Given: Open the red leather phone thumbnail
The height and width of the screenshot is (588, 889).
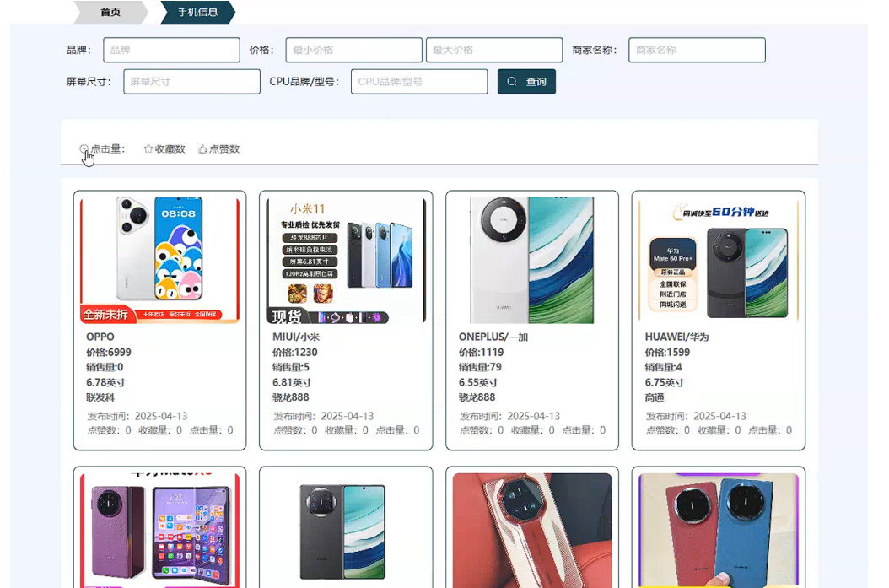Looking at the screenshot, I should click(532, 530).
